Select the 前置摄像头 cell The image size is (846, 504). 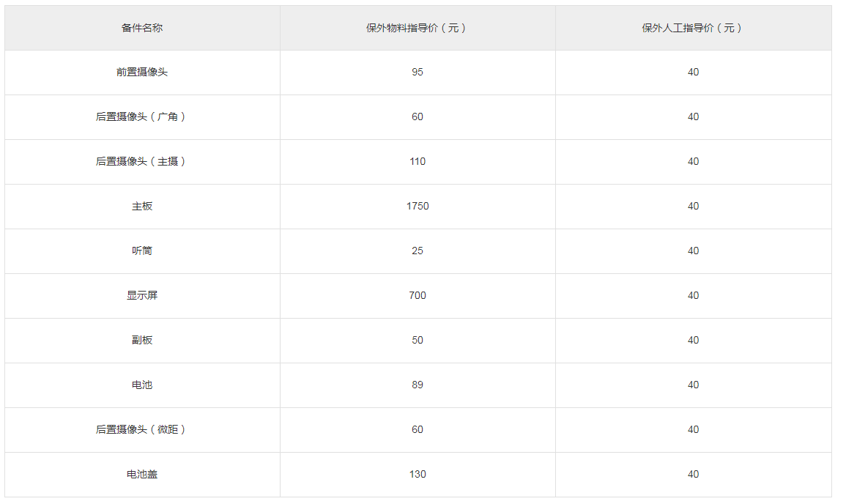[x=142, y=73]
